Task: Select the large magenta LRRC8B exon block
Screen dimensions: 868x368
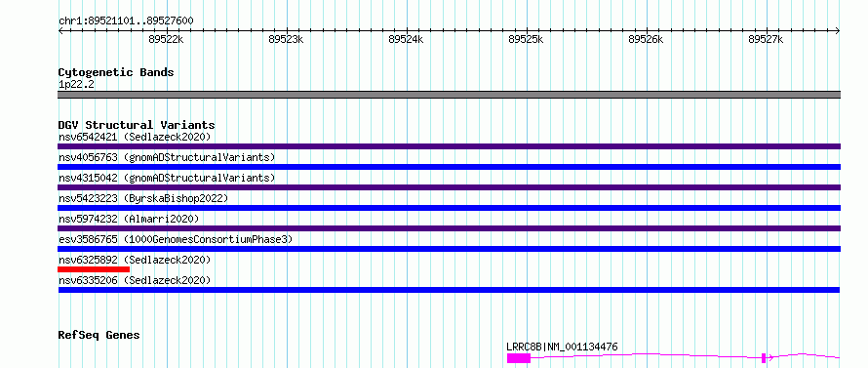Action: 519,358
